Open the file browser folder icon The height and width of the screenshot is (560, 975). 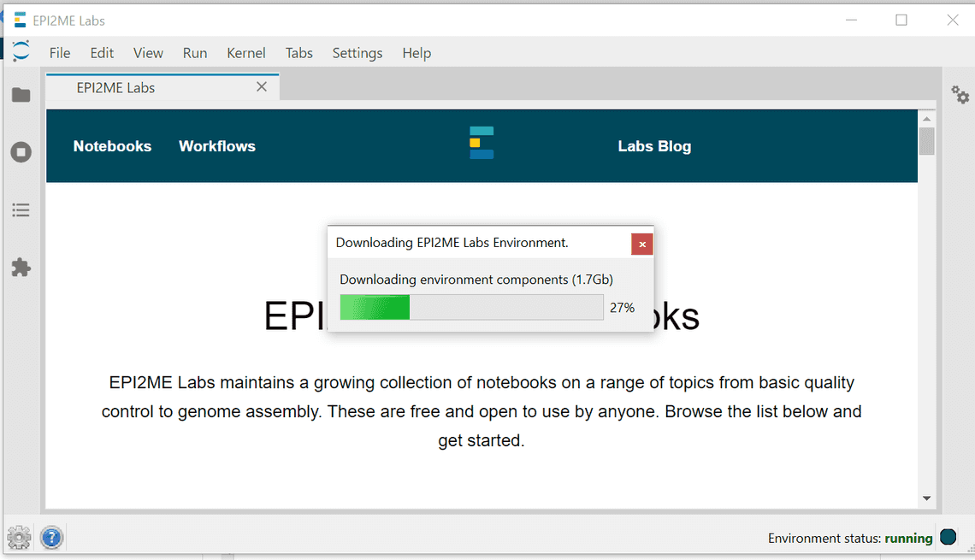click(21, 95)
